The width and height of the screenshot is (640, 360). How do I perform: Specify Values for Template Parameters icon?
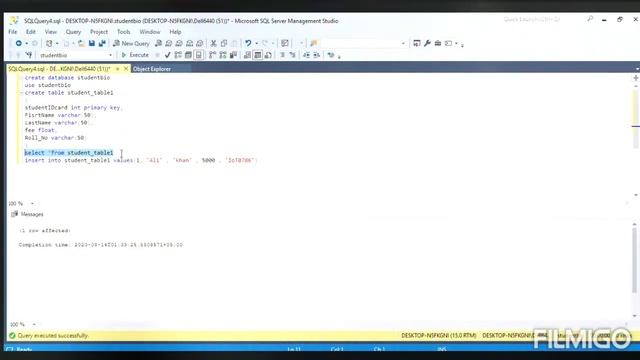click(331, 55)
